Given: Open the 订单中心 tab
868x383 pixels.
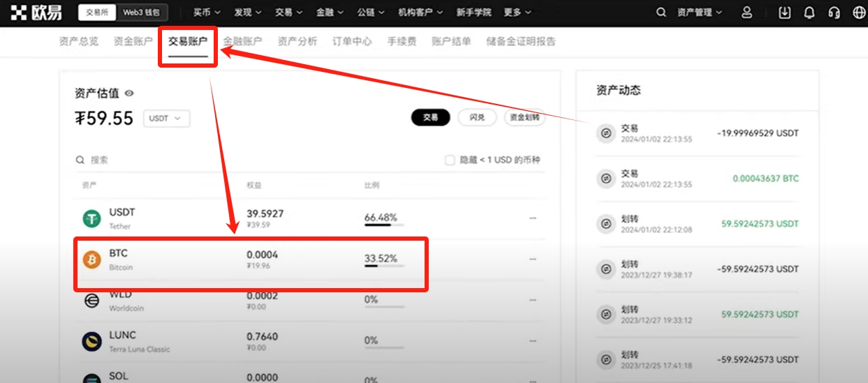Looking at the screenshot, I should (352, 41).
